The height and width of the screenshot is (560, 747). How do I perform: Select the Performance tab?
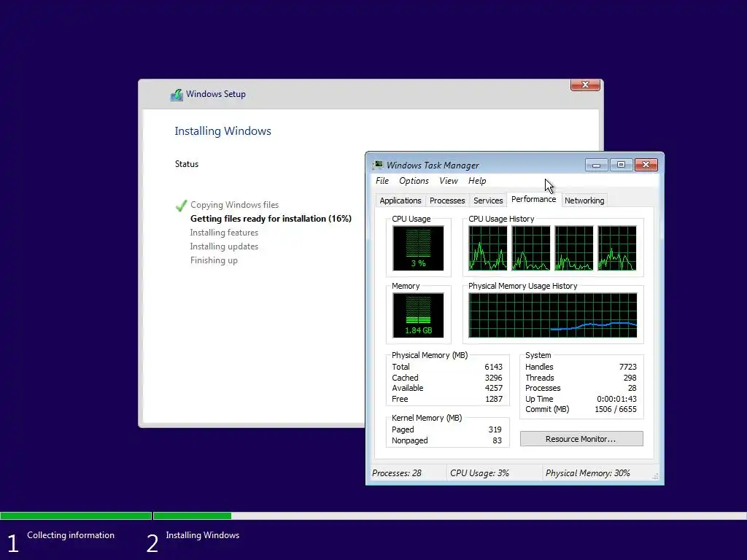tap(533, 199)
